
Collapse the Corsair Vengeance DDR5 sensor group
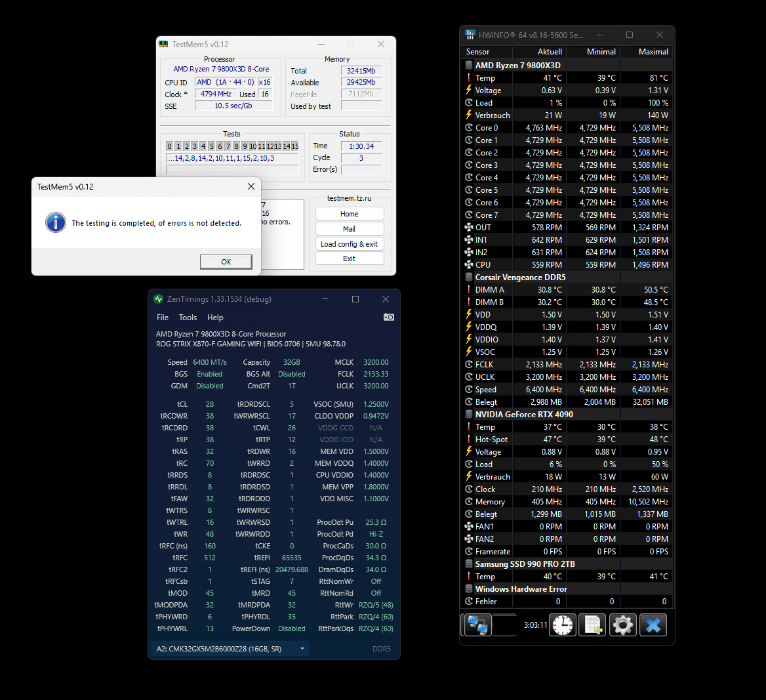[469, 277]
